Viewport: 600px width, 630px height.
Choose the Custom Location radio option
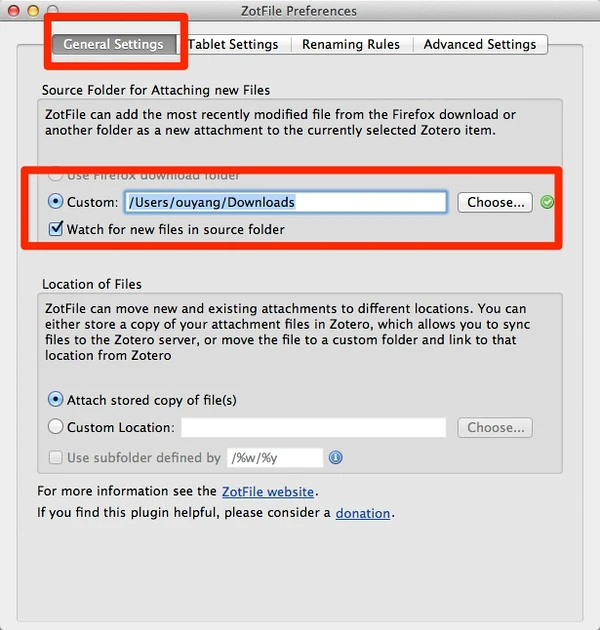[x=56, y=427]
